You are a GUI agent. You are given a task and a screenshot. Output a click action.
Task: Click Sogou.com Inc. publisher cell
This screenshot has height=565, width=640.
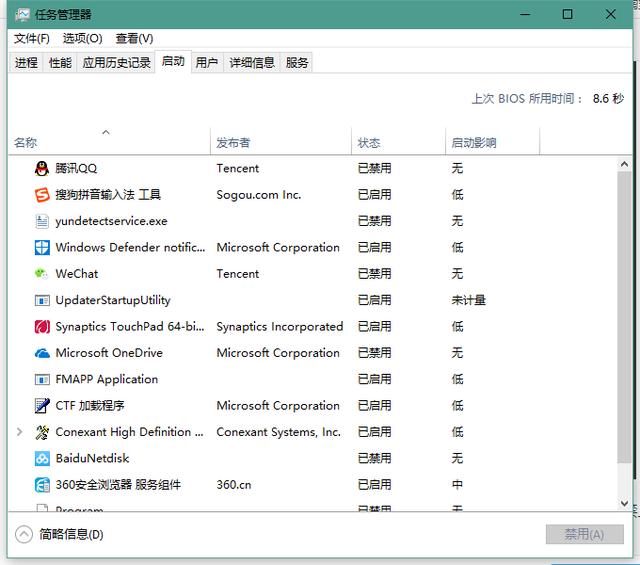(x=259, y=195)
